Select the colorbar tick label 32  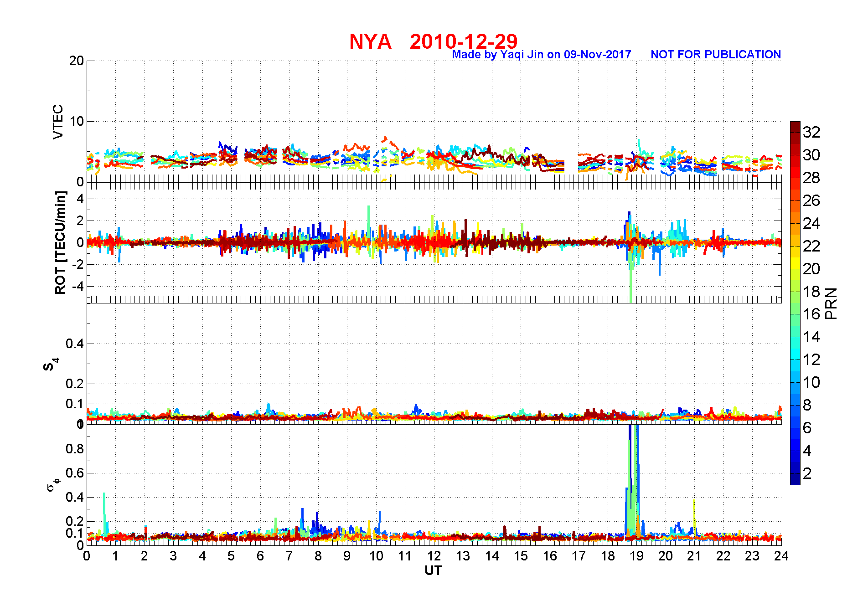(811, 132)
